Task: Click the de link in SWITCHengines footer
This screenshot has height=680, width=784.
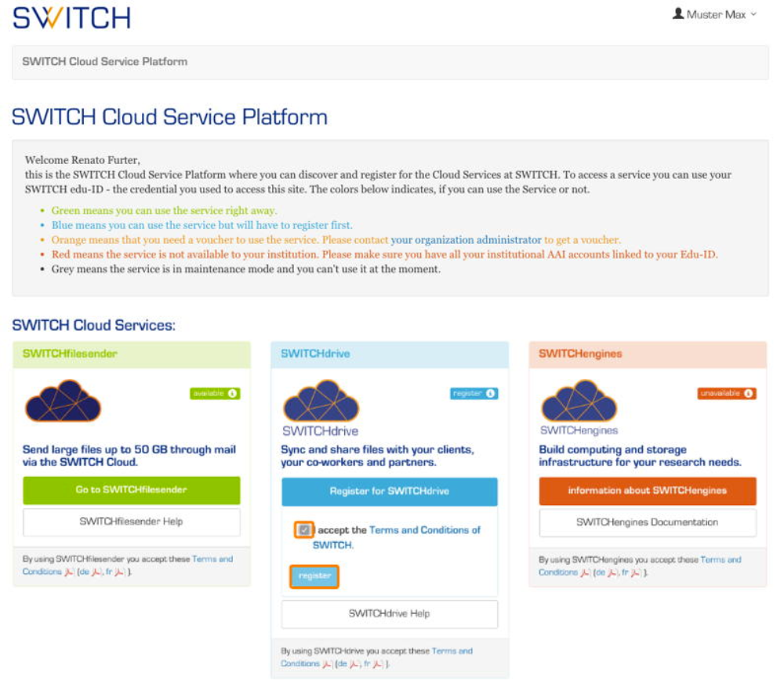Action: (x=601, y=573)
